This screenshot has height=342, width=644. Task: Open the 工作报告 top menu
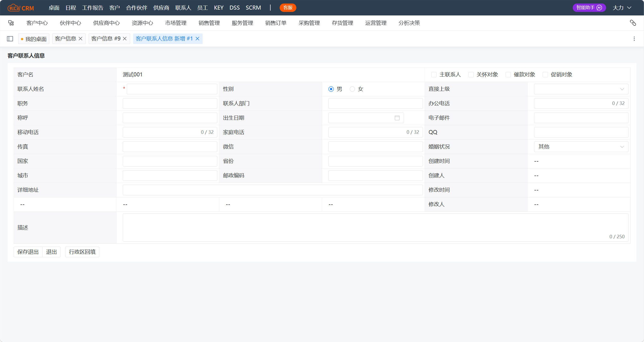tap(93, 8)
